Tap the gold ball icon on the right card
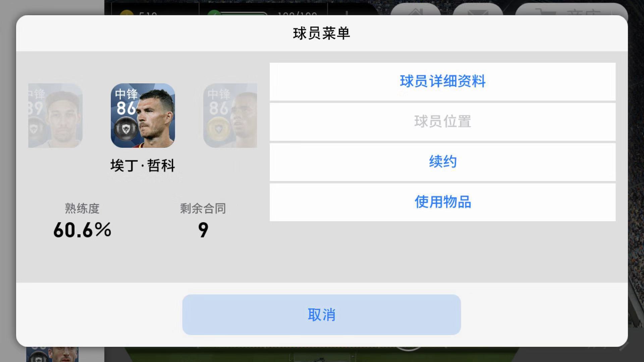Viewport: 644px width, 362px height. click(218, 129)
